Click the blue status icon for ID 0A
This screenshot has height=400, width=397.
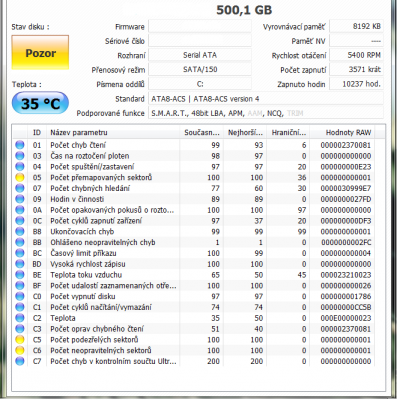20,210
